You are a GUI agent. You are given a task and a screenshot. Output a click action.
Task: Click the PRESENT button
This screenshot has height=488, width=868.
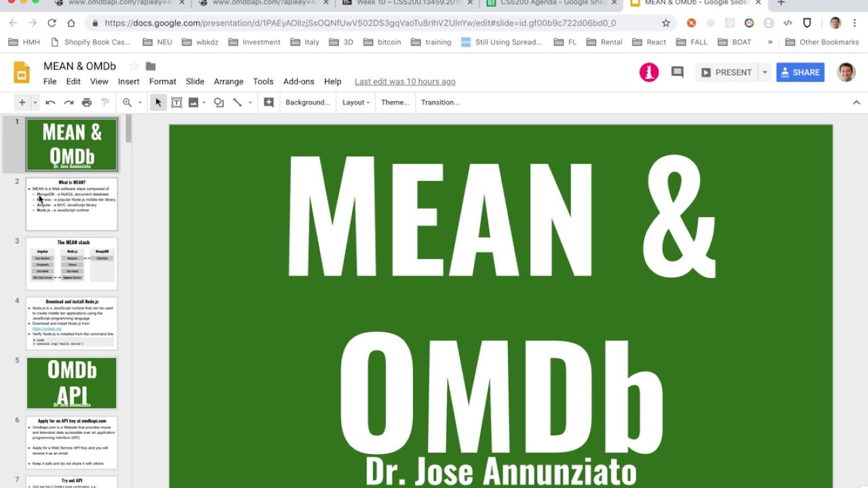pyautogui.click(x=726, y=72)
